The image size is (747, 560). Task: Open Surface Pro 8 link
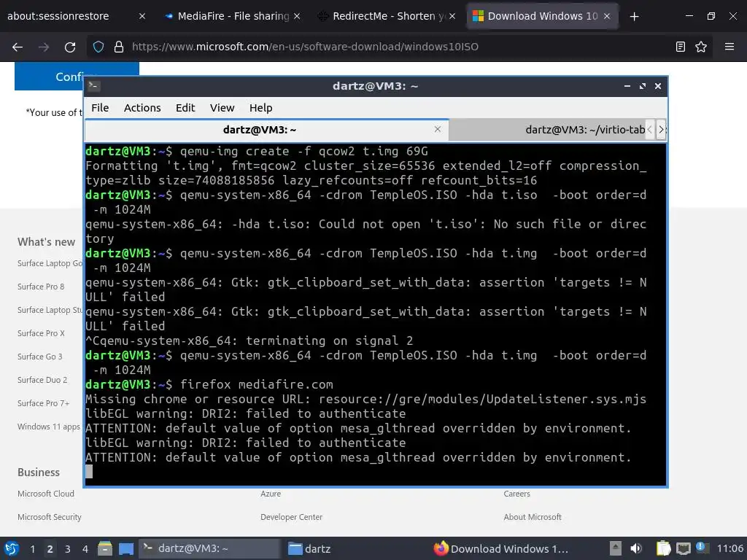[41, 287]
